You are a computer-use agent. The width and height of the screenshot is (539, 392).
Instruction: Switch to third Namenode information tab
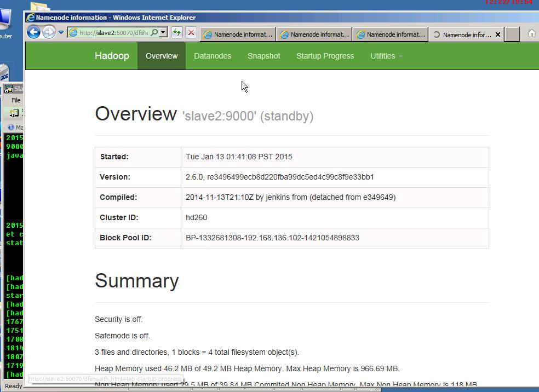coord(391,34)
